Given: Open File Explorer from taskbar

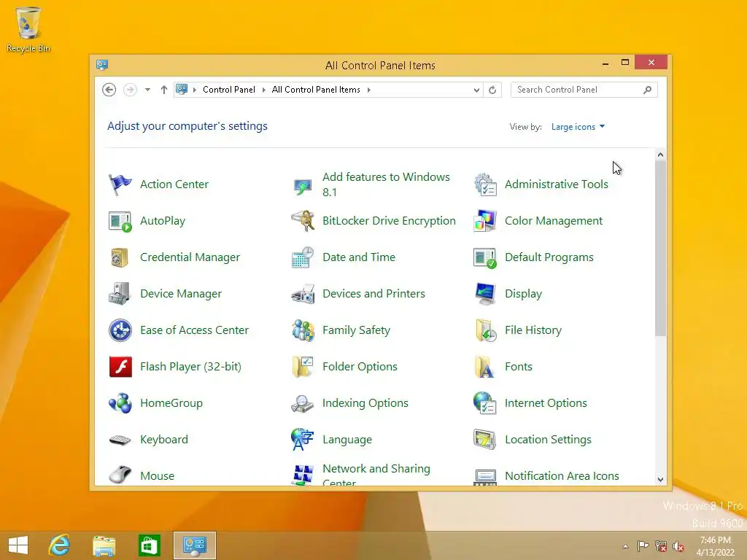Looking at the screenshot, I should pos(104,545).
